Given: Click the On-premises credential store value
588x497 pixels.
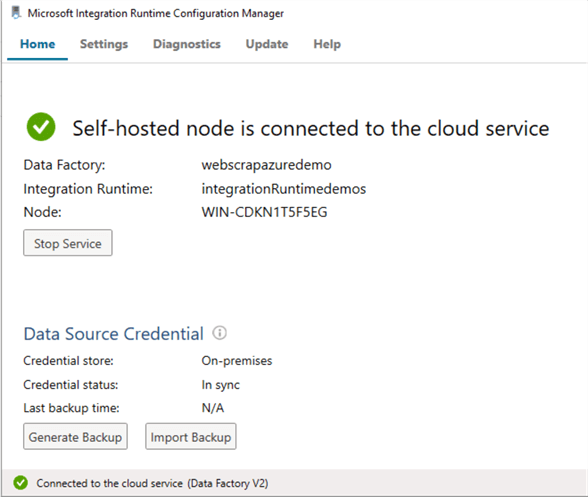Looking at the screenshot, I should [237, 361].
